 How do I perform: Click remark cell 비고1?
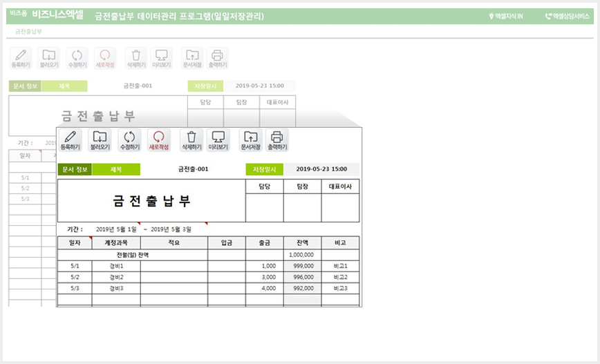pyautogui.click(x=340, y=266)
